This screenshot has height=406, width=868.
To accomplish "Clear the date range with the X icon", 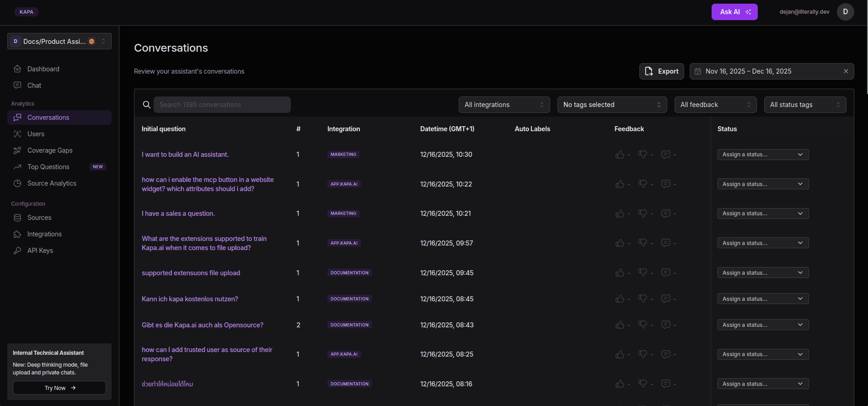I will (846, 71).
